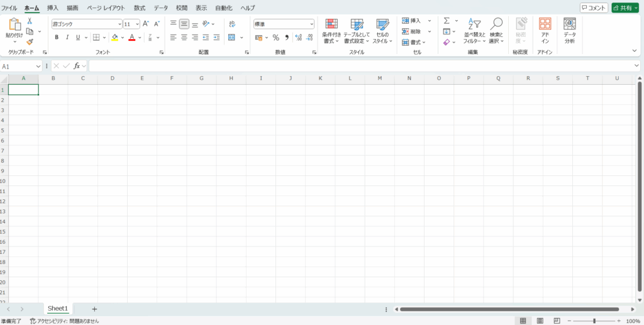Switch to page layout view icon
The width and height of the screenshot is (644, 325).
[540, 321]
